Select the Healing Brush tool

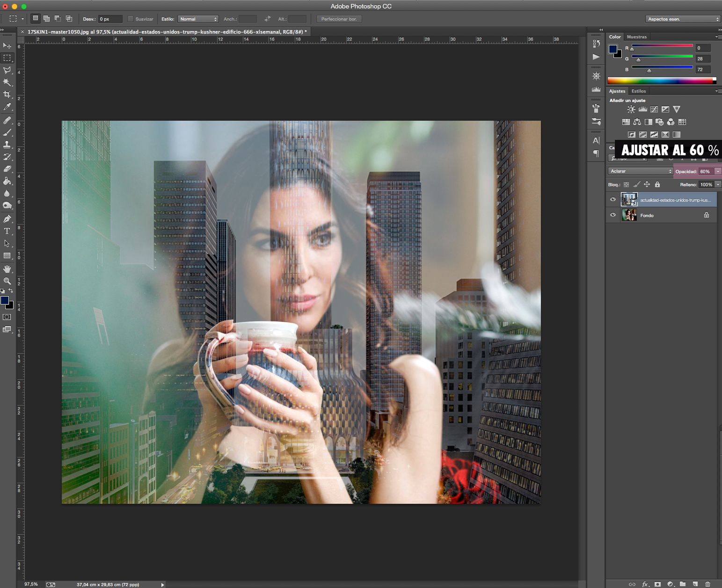[x=7, y=120]
